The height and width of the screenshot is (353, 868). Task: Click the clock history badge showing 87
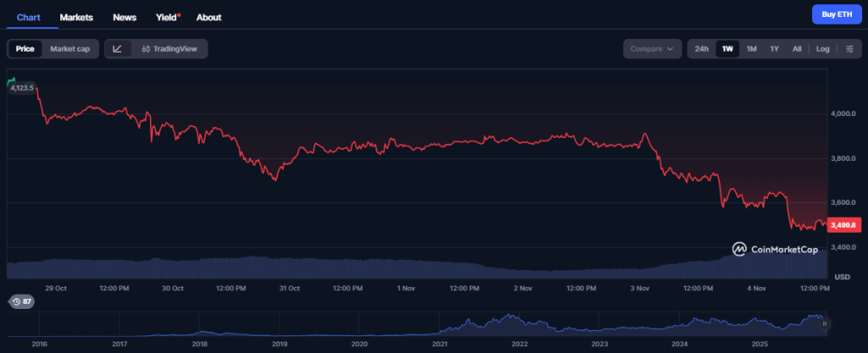pos(21,301)
